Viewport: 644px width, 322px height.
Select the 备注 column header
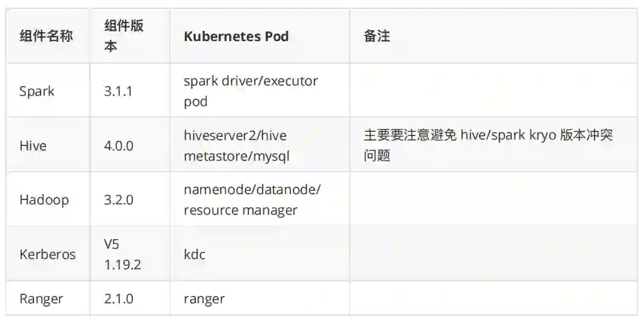[x=377, y=36]
